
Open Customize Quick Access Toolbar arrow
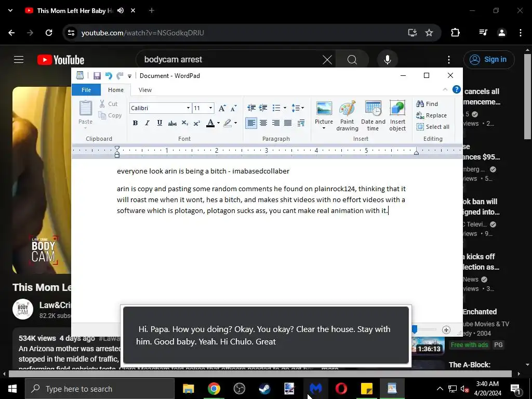click(129, 76)
